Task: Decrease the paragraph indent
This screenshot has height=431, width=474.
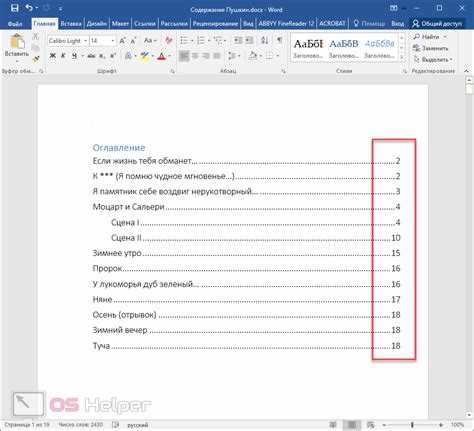Action: pos(238,41)
